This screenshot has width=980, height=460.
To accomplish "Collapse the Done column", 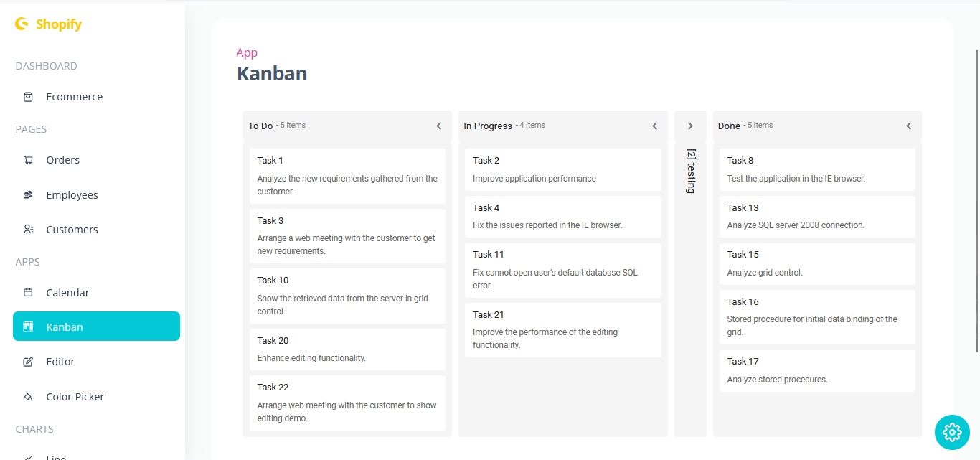I will coord(908,126).
